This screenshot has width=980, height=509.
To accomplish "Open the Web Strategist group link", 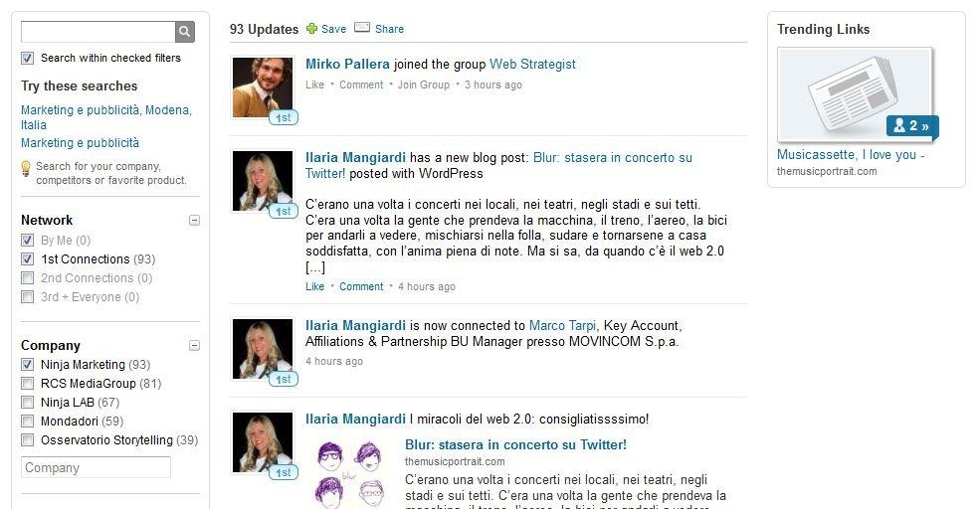I will [x=532, y=64].
